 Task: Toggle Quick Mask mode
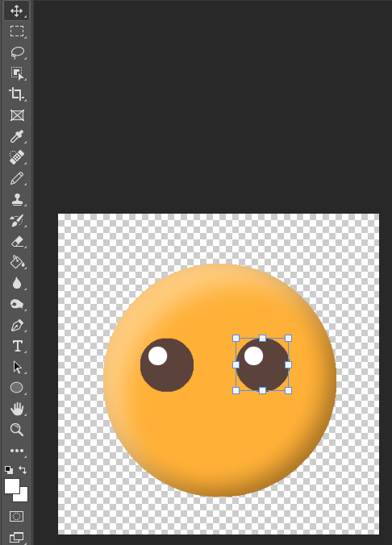pos(16,516)
